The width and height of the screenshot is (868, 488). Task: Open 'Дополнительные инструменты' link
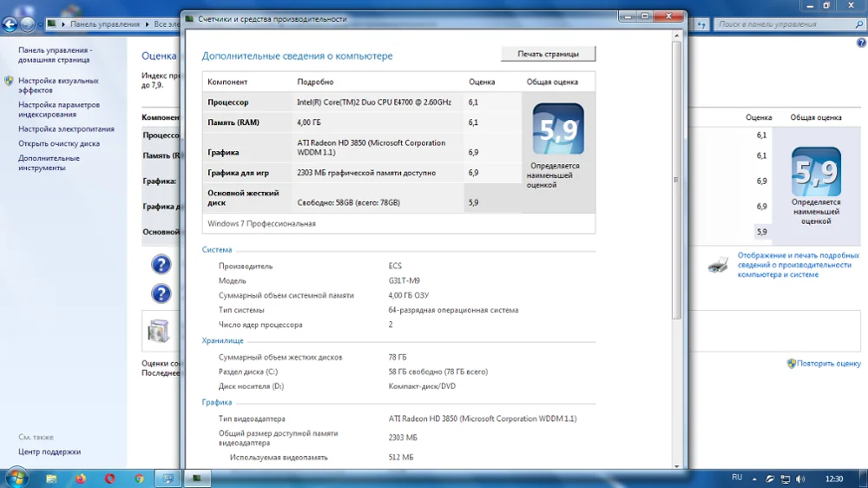coord(49,163)
